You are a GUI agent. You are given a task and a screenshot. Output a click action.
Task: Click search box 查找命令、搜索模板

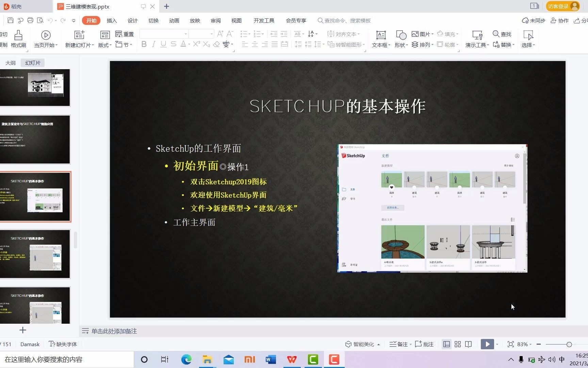[344, 20]
